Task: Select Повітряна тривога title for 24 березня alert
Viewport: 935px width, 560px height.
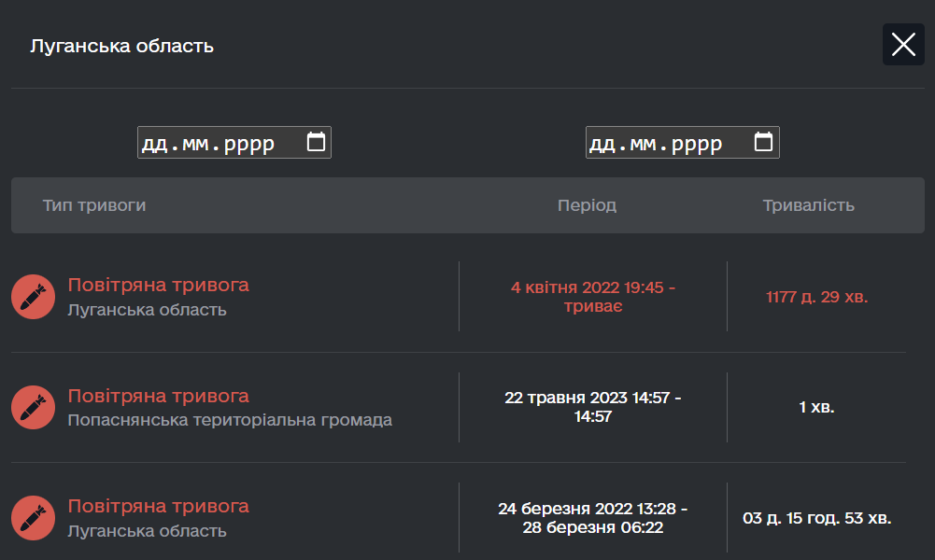Action: (158, 506)
